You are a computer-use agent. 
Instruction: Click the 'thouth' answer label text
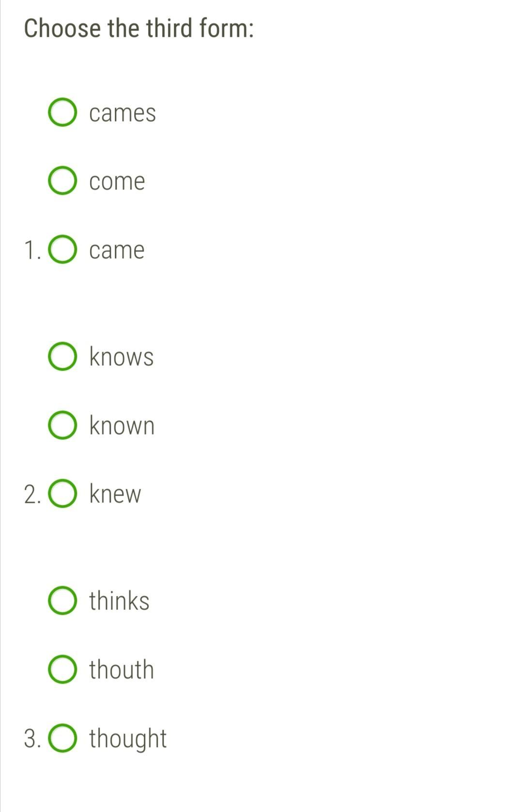click(x=122, y=670)
